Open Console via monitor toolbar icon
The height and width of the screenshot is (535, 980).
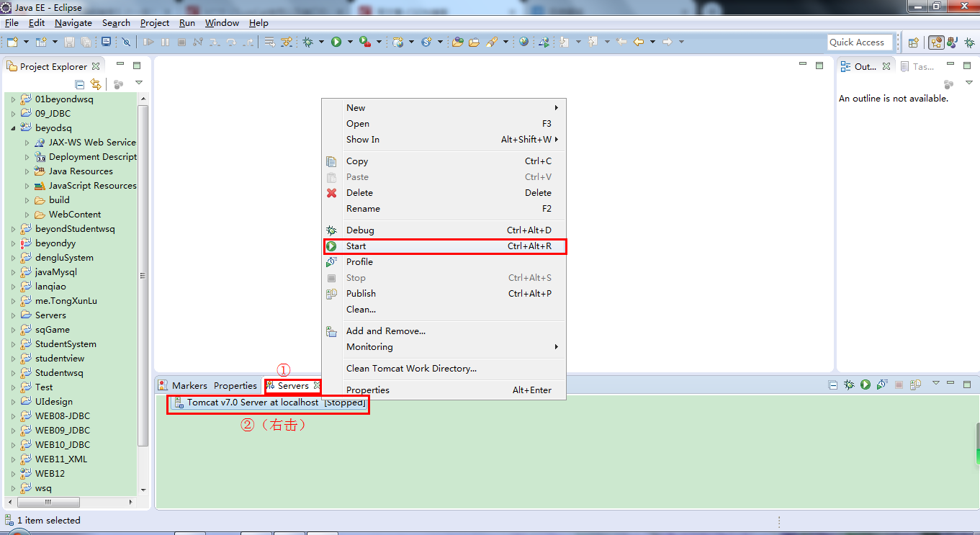[107, 42]
